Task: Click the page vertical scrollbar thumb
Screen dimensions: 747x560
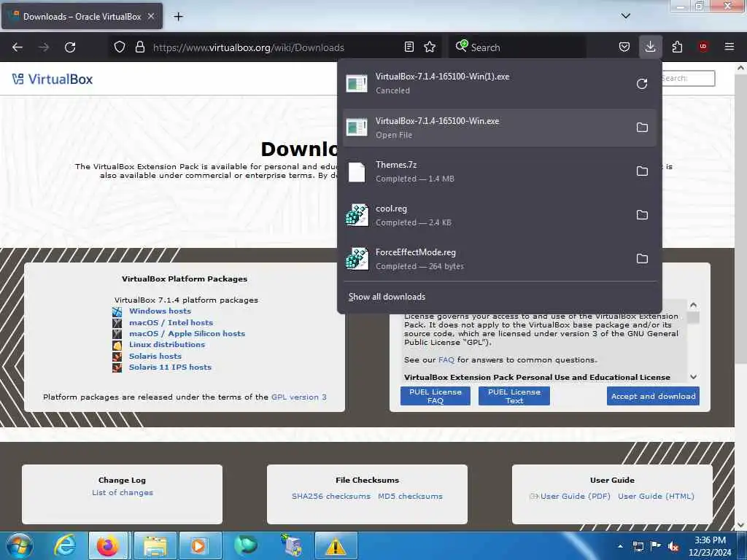Action: pos(740,219)
